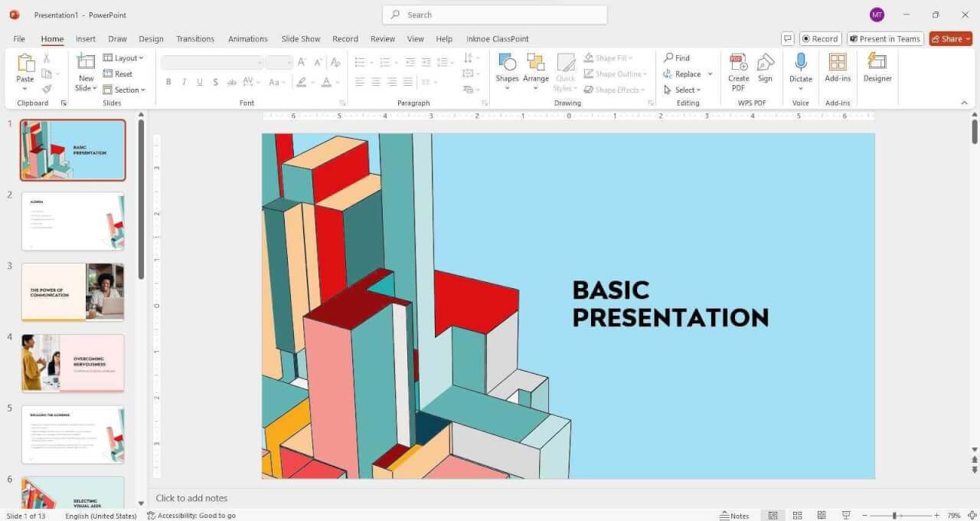
Task: Open the Layout dropdown
Action: (x=123, y=58)
